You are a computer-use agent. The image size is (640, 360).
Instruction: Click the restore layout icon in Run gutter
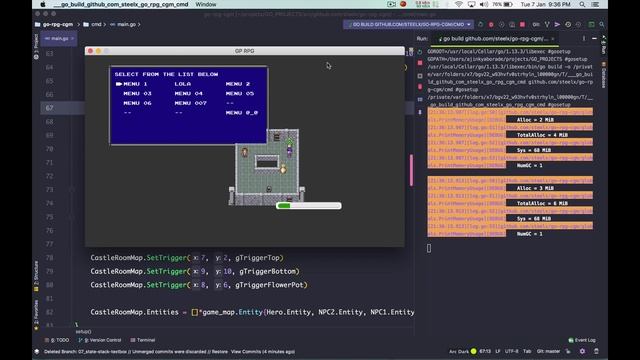(x=420, y=76)
